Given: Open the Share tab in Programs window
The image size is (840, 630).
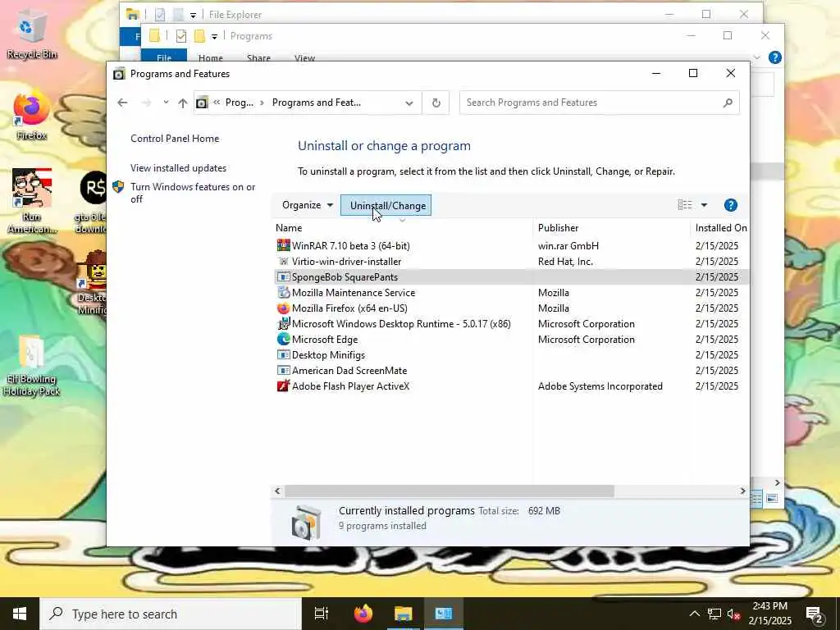Looking at the screenshot, I should (258, 57).
